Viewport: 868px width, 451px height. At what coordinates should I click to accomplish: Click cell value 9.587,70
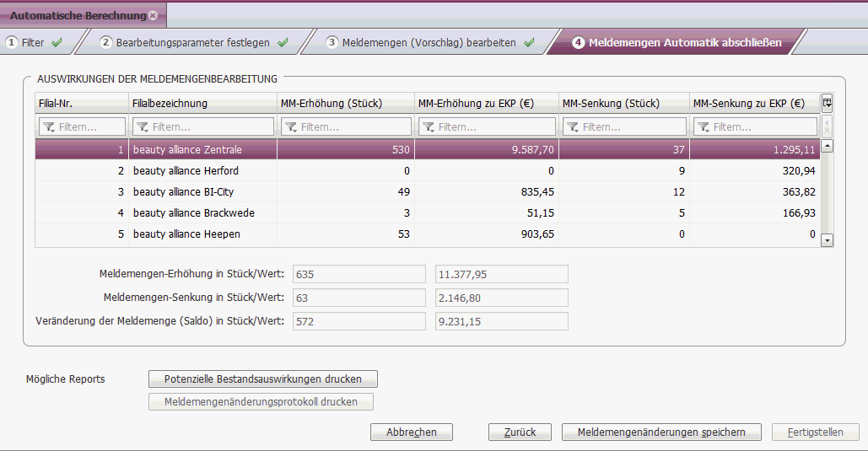click(x=532, y=149)
